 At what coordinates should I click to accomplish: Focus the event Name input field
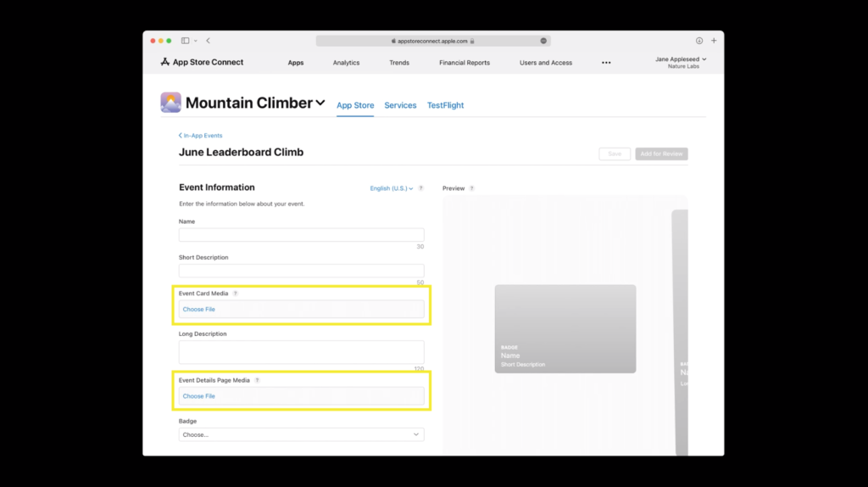point(301,235)
